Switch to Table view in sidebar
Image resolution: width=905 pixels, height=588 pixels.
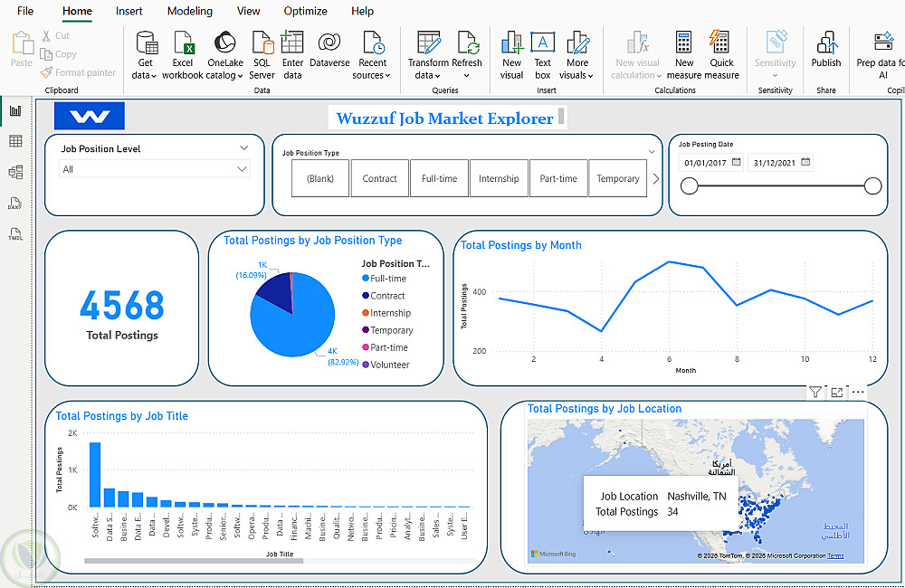(15, 141)
